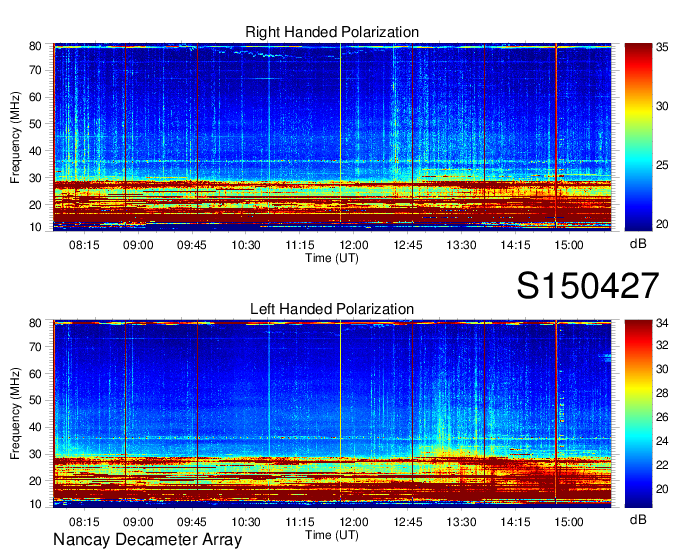680x552 pixels.
Task: Click the Nancay Decameter Array caption
Action: click(147, 540)
